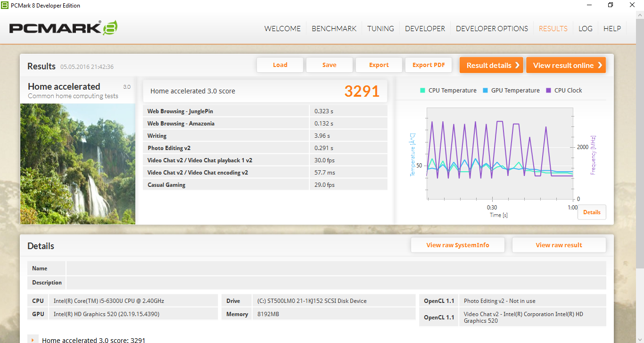This screenshot has height=343, width=644.
Task: Click the waterfall test thumbnail image
Action: pos(78,164)
